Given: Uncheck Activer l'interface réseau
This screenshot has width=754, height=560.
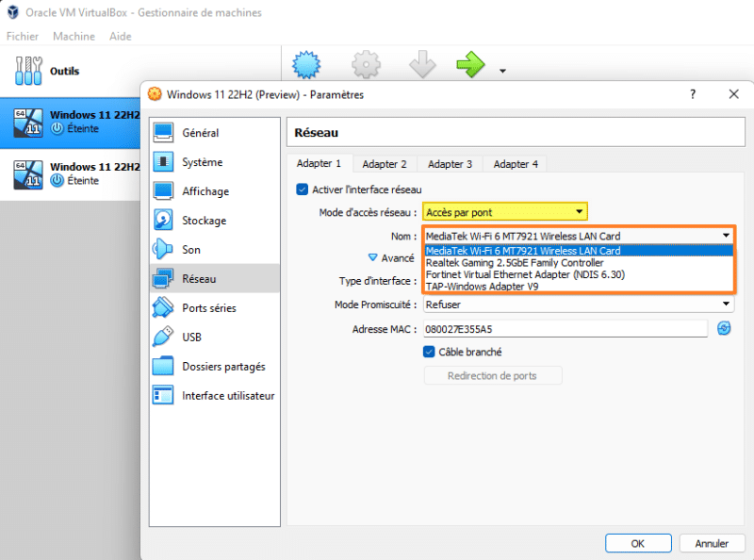Looking at the screenshot, I should pyautogui.click(x=303, y=189).
